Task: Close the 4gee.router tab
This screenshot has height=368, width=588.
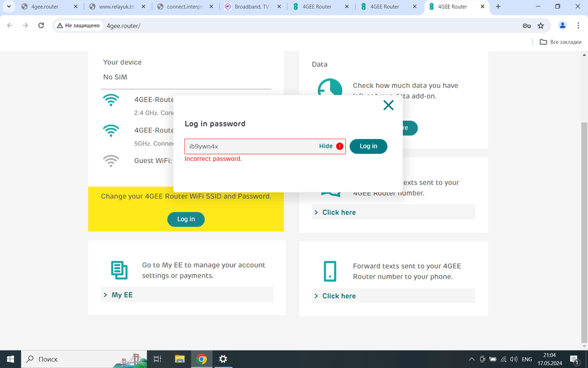Action: [x=75, y=6]
